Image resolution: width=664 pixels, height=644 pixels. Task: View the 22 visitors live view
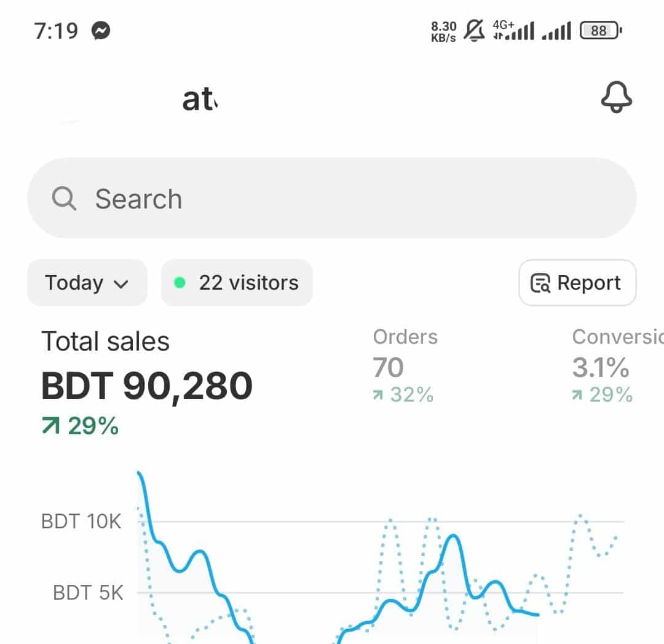[237, 282]
